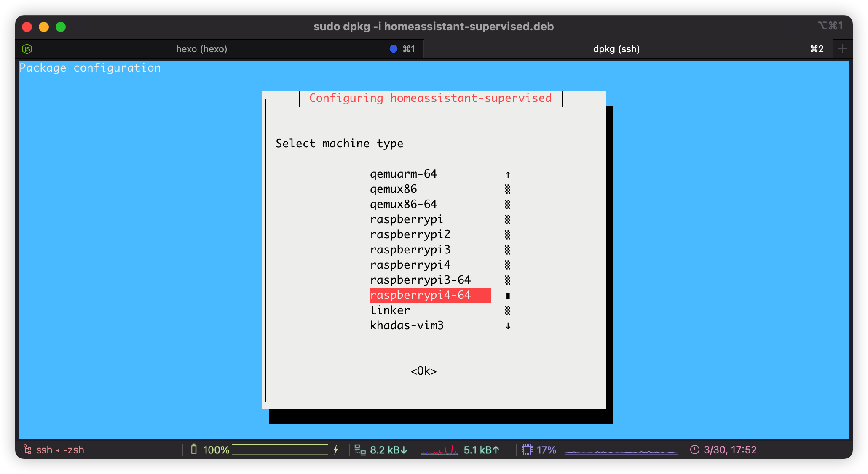This screenshot has width=868, height=474.
Task: Select the raspberrypi4-64 machine type
Action: click(421, 295)
